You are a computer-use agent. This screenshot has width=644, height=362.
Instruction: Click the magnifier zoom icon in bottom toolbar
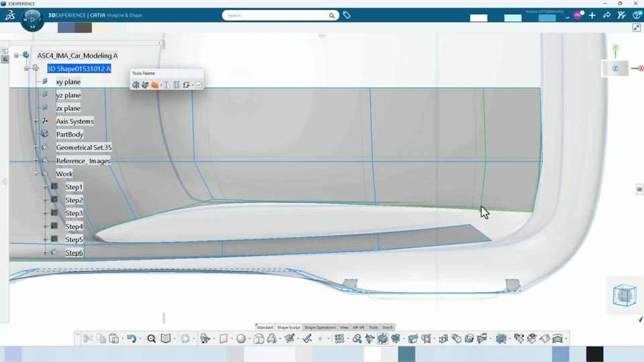click(x=152, y=339)
